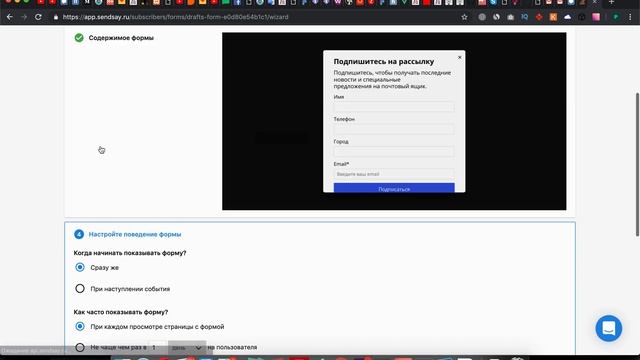This screenshot has height=360, width=640.
Task: Close the subscription form preview popup
Action: coord(460,58)
